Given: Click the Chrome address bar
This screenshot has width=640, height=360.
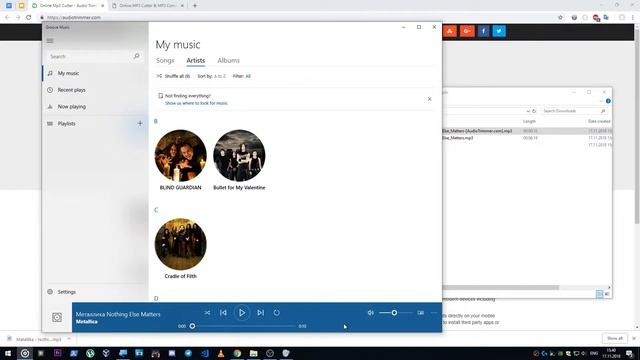Looking at the screenshot, I should (298, 18).
